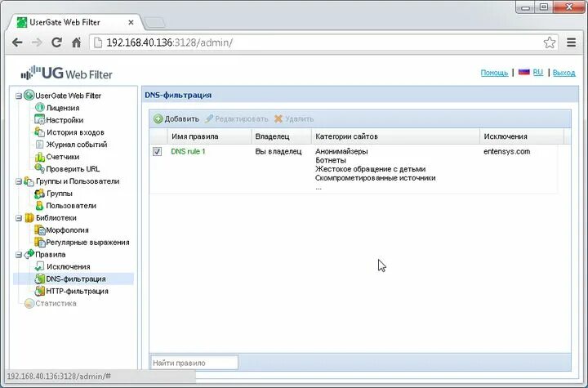Click the browser back arrow
Image resolution: width=588 pixels, height=388 pixels.
tap(17, 42)
